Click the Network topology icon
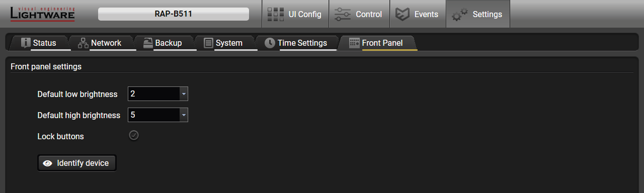 83,43
